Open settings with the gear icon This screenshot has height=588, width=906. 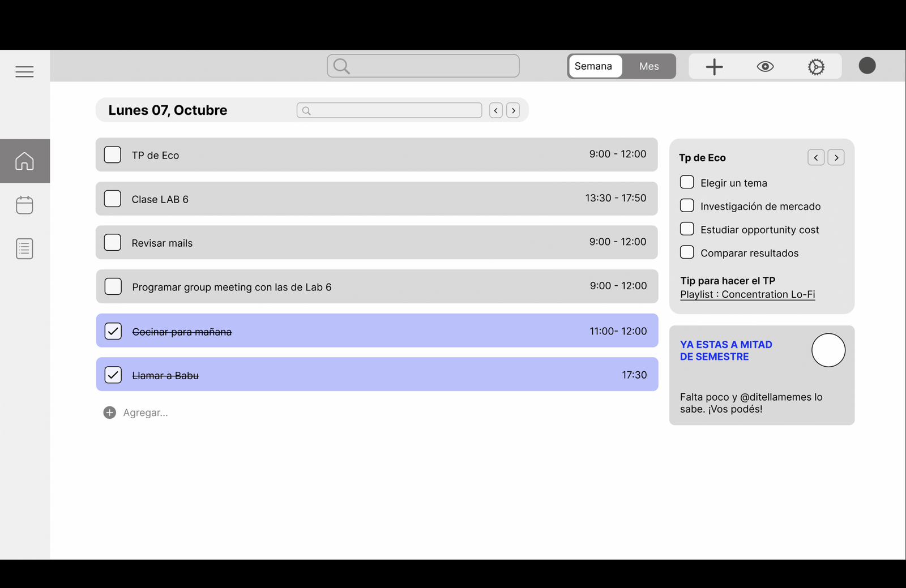[816, 67]
